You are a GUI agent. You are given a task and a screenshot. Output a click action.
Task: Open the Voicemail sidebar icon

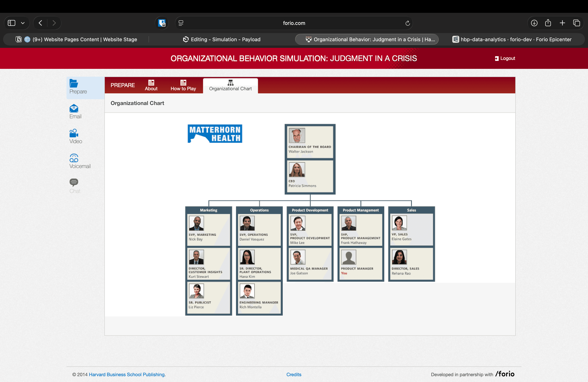(x=74, y=158)
